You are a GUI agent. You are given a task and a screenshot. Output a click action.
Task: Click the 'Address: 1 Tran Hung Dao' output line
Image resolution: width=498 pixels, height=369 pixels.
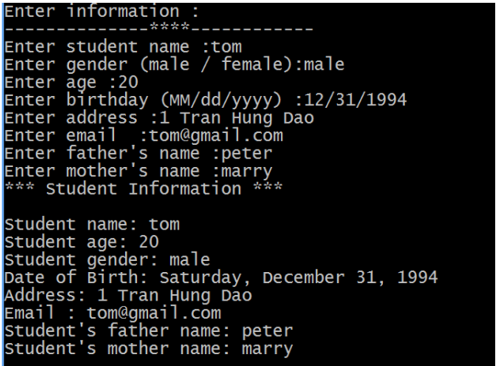coord(128,296)
